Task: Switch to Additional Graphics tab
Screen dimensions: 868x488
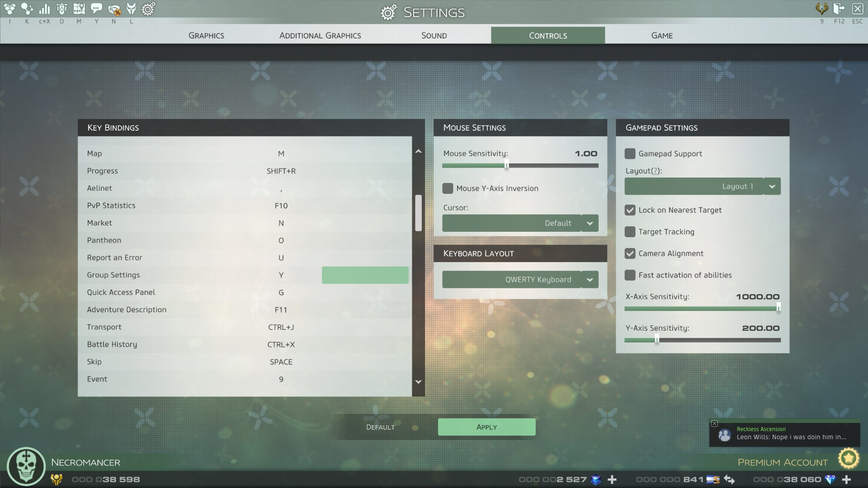Action: point(320,35)
